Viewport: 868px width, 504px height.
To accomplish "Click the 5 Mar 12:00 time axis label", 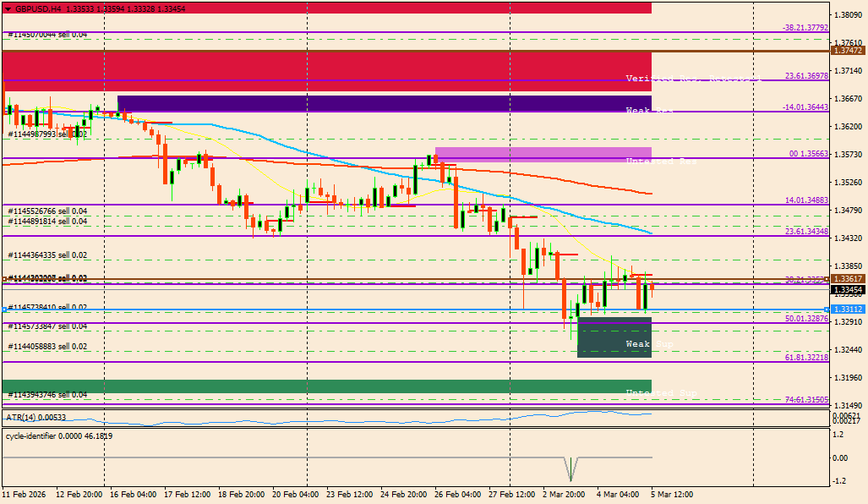I will (x=671, y=494).
